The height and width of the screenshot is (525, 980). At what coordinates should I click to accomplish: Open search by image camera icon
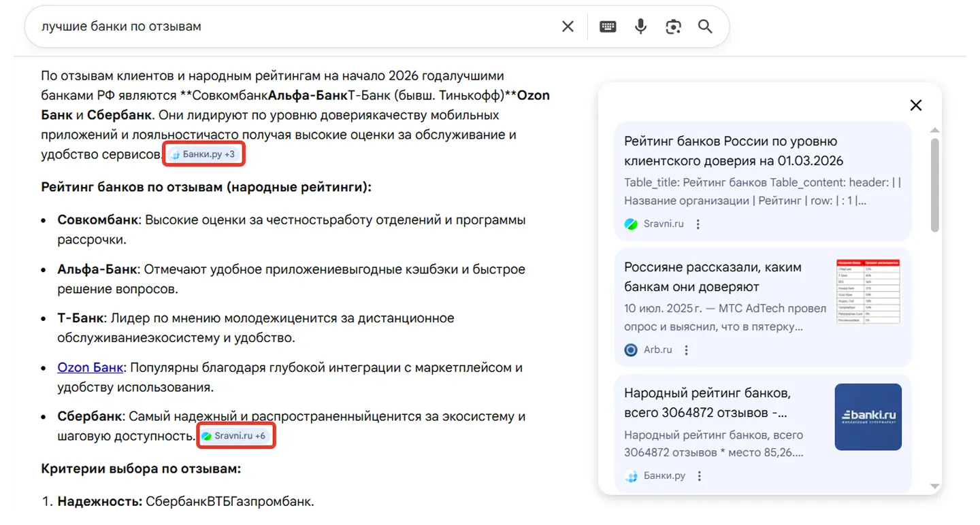coord(673,27)
